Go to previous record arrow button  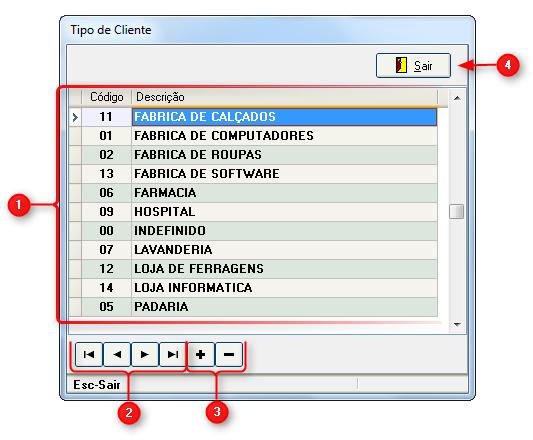coord(117,355)
